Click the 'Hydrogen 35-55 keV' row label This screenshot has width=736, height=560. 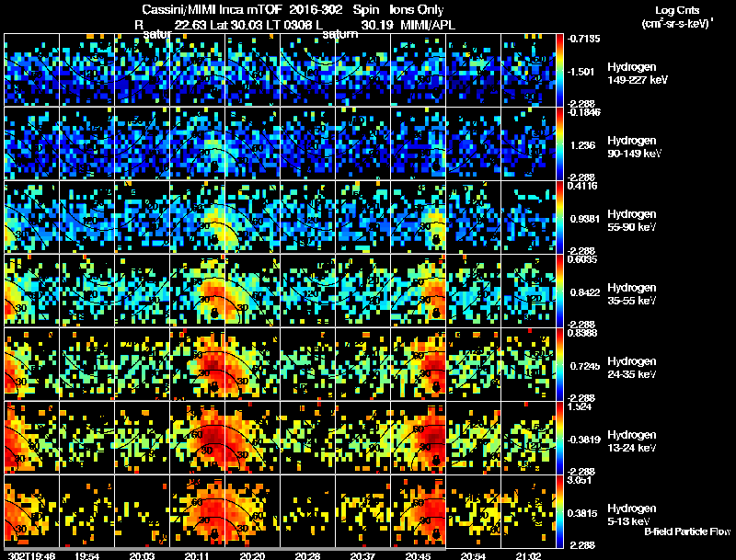coord(632,294)
